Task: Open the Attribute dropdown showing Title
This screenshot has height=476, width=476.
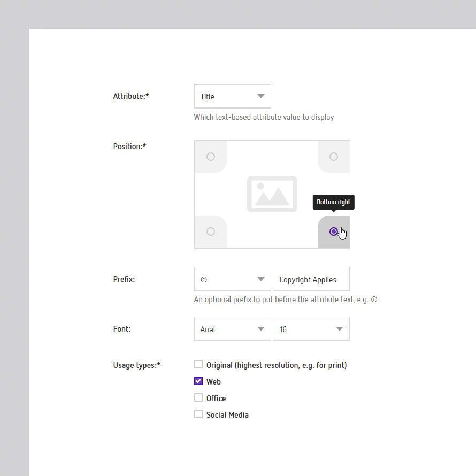Action: click(232, 96)
